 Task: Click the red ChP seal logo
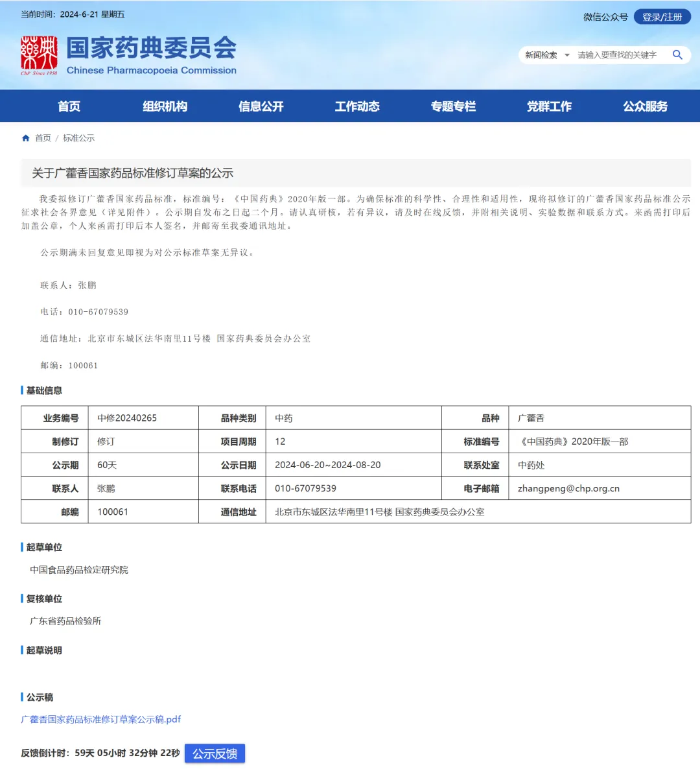tap(39, 55)
